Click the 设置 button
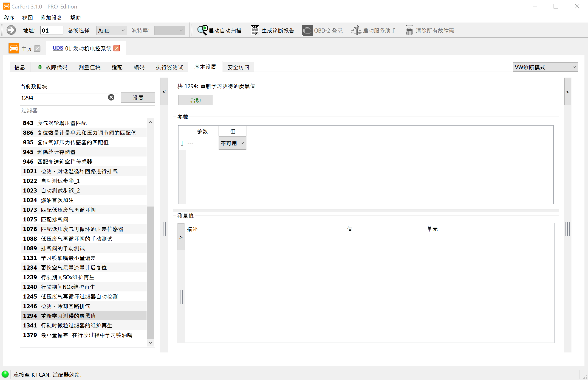The height and width of the screenshot is (380, 588). pyautogui.click(x=138, y=98)
